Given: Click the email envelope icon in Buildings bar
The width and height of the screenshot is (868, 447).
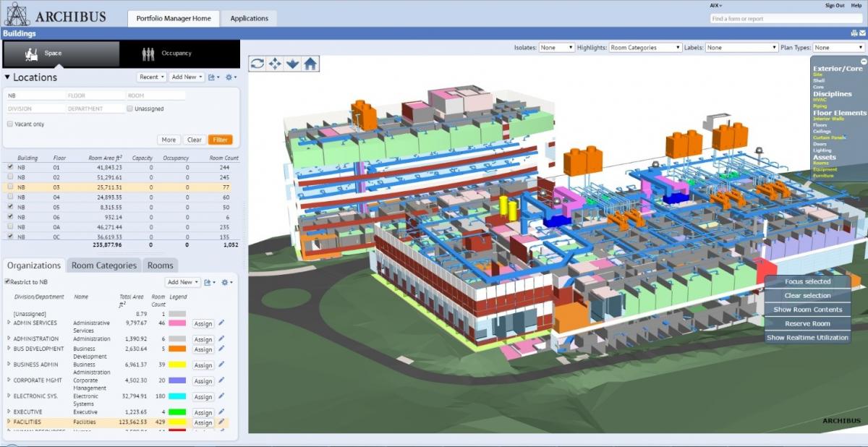Looking at the screenshot, I should [x=862, y=33].
